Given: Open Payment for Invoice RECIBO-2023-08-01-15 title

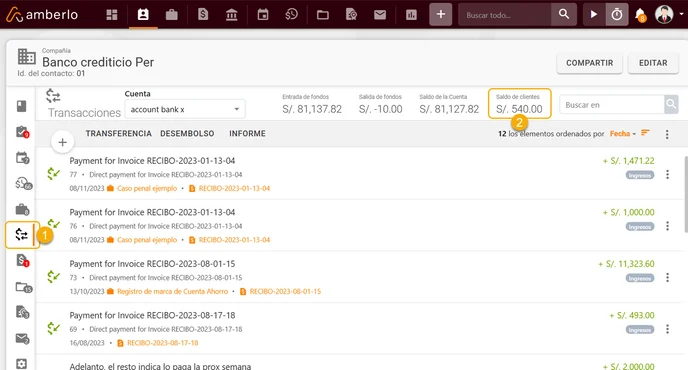Looking at the screenshot, I should [x=152, y=264].
